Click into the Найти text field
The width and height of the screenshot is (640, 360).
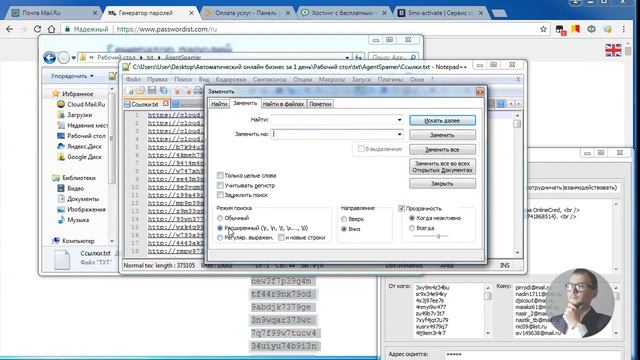tap(333, 120)
